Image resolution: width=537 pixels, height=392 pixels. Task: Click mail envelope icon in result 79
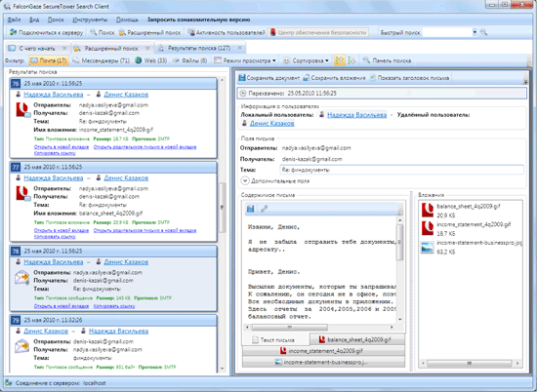pos(21,346)
